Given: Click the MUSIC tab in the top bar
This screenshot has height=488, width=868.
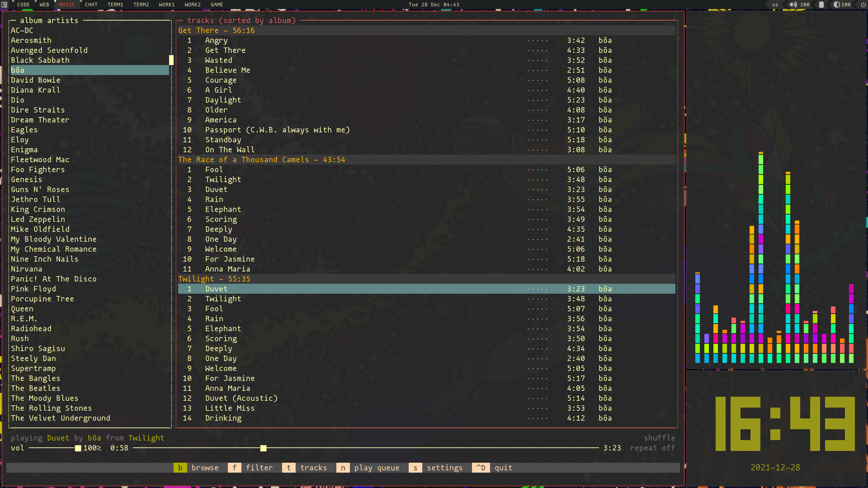Looking at the screenshot, I should [67, 5].
